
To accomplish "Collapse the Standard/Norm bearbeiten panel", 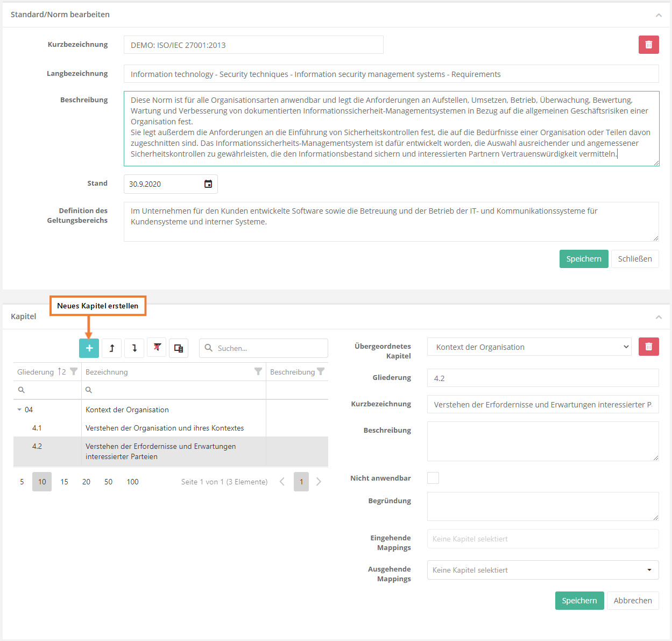I will 659,15.
